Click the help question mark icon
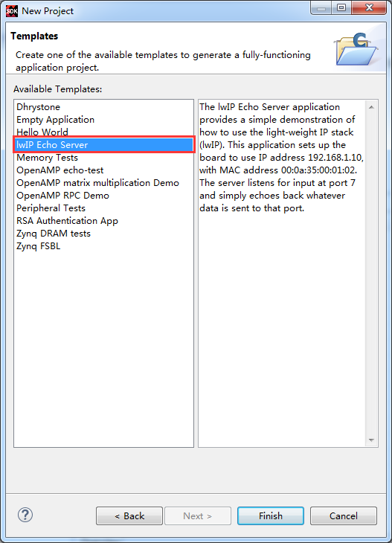Viewport: 392px width, 543px height. [25, 515]
